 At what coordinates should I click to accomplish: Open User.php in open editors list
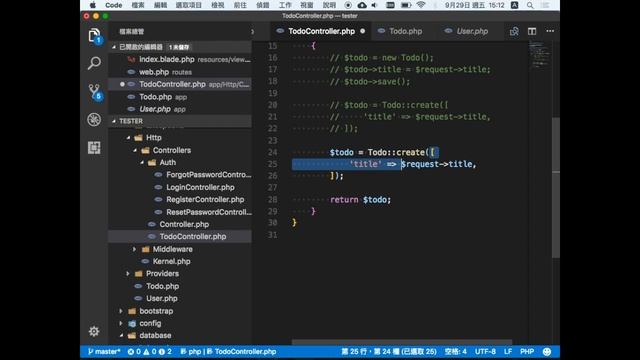tap(180, 109)
